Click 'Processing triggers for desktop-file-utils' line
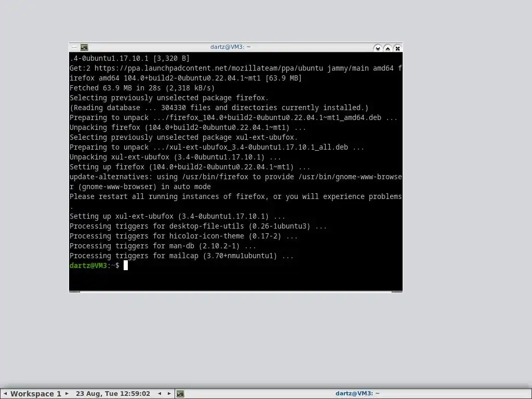The image size is (532, 399). (x=198, y=226)
